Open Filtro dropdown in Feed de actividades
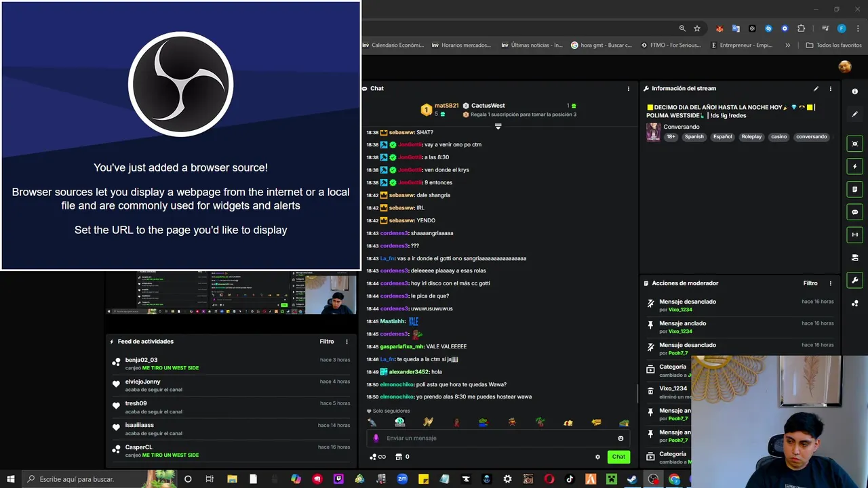Screen dimensions: 868x488 pos(327,342)
